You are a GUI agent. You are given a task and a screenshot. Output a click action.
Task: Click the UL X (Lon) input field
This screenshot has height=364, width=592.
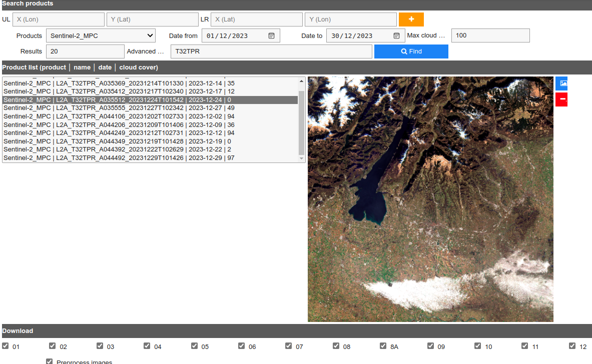coord(58,19)
